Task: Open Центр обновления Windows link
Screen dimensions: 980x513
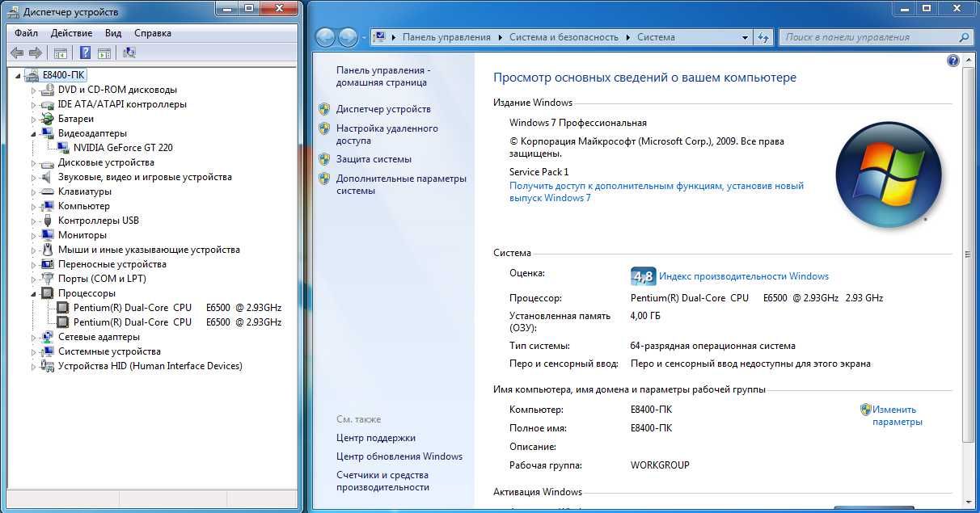Action: coord(399,456)
